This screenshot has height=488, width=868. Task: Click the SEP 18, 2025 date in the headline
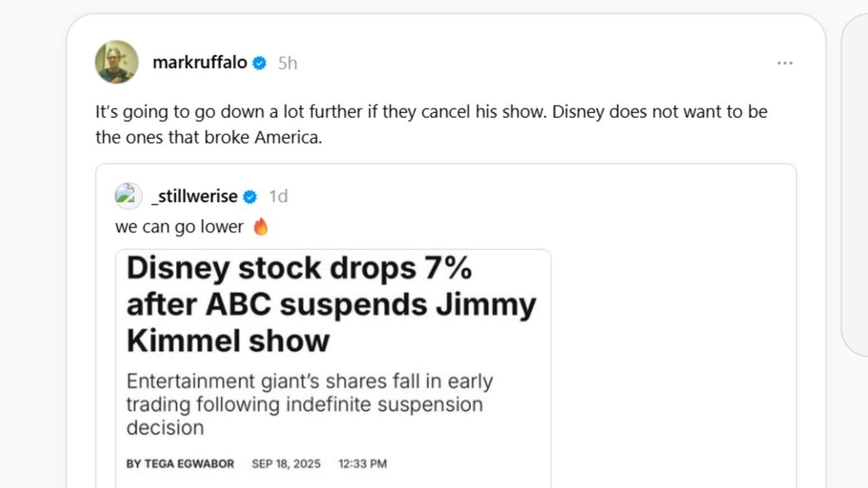pyautogui.click(x=287, y=463)
